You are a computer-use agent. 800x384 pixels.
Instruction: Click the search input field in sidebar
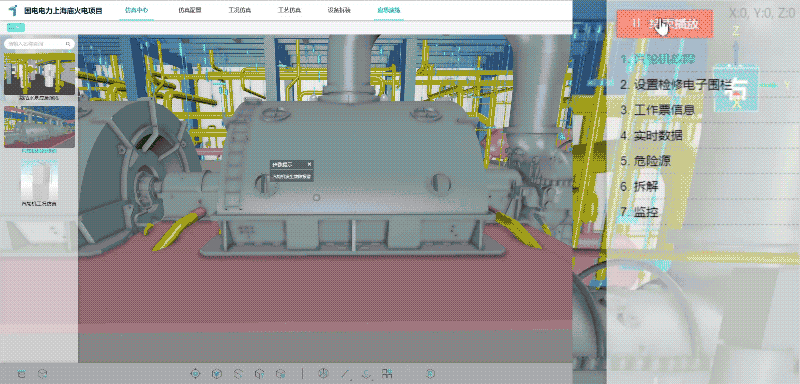pyautogui.click(x=39, y=44)
